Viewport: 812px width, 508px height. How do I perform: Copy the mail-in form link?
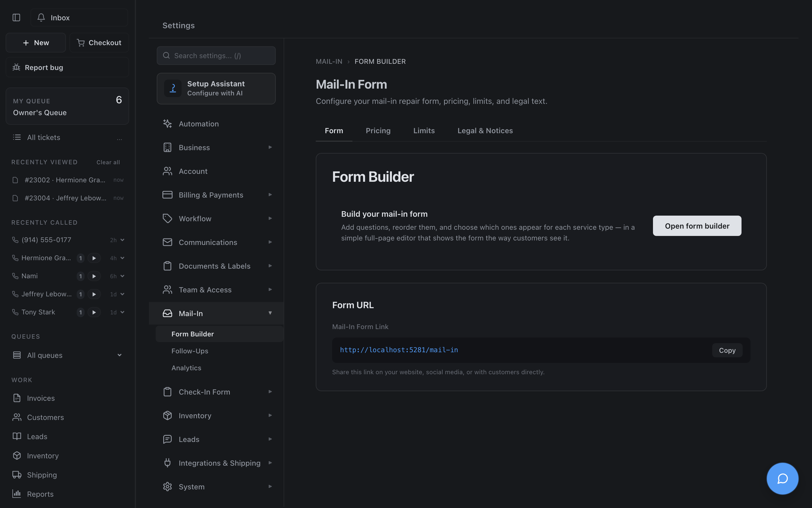pyautogui.click(x=727, y=350)
